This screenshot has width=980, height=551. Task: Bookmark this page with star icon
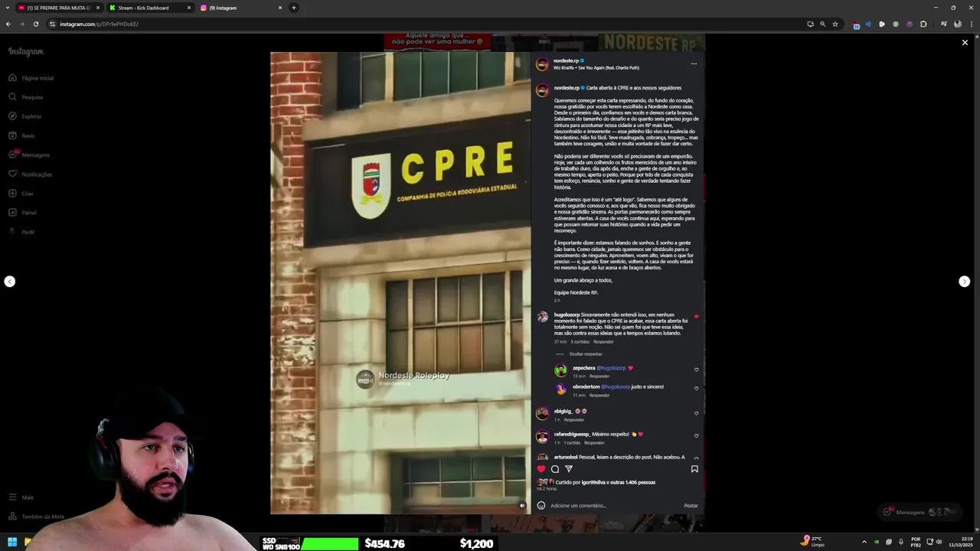tap(835, 24)
